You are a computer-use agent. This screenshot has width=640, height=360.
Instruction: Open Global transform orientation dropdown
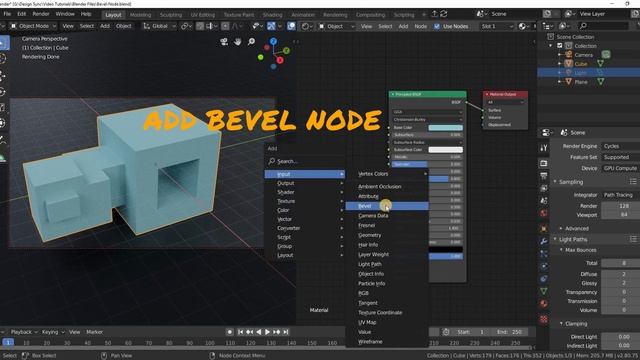point(159,26)
